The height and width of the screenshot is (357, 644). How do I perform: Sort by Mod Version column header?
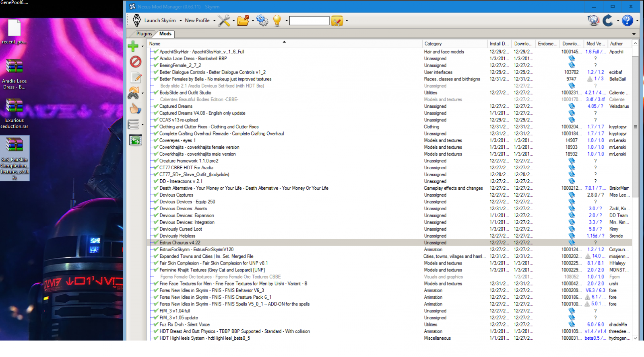[x=595, y=44]
